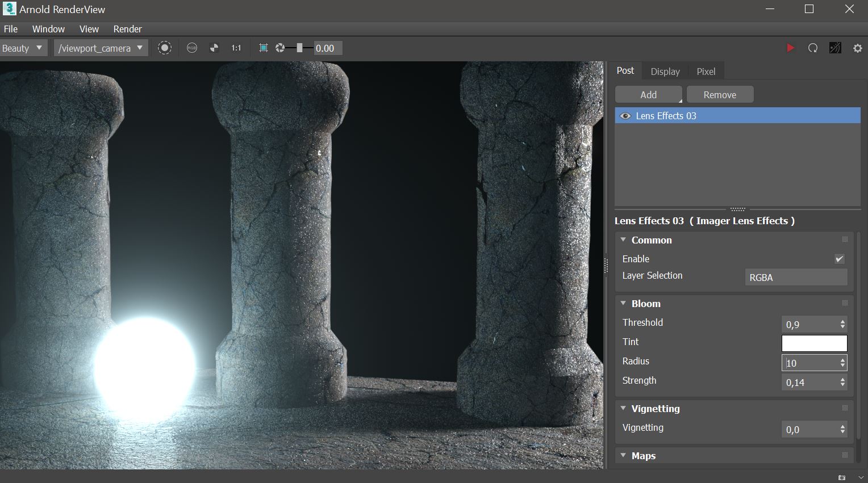Expand the Maps section
The image size is (868, 483).
(623, 455)
